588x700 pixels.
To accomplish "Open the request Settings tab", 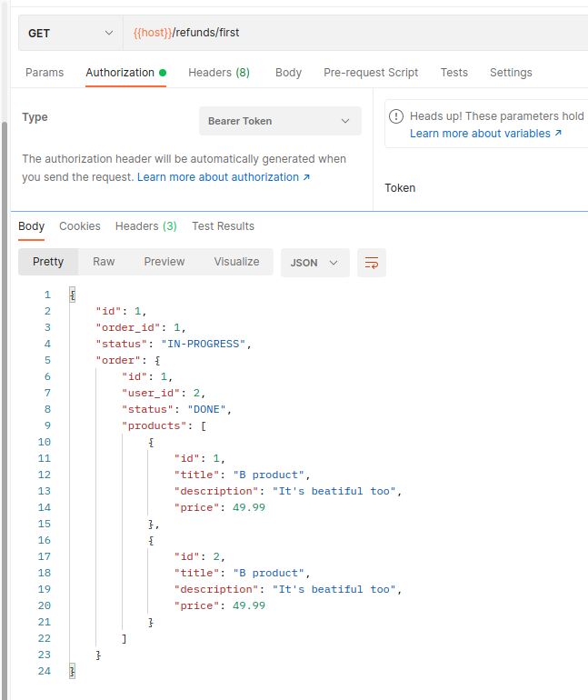I will (511, 73).
